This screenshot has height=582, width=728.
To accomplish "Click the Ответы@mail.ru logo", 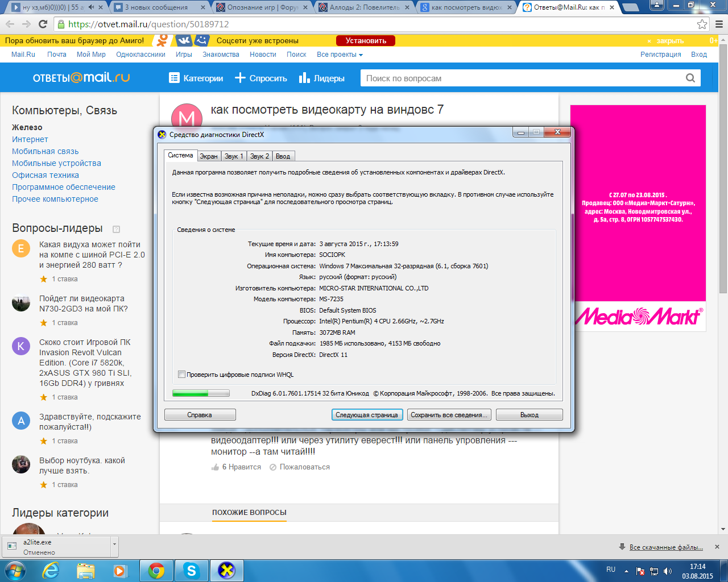I will pyautogui.click(x=81, y=78).
